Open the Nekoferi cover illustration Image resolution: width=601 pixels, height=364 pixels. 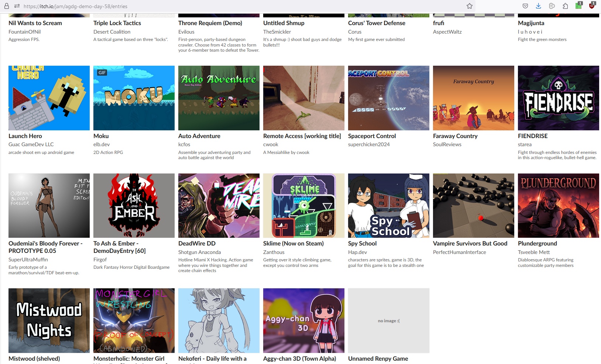click(219, 320)
